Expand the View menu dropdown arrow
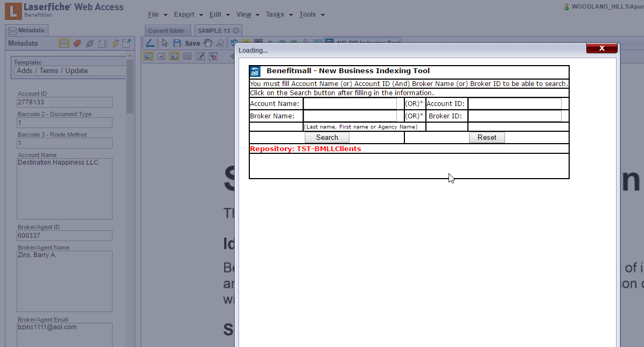This screenshot has width=644, height=347. point(257,15)
